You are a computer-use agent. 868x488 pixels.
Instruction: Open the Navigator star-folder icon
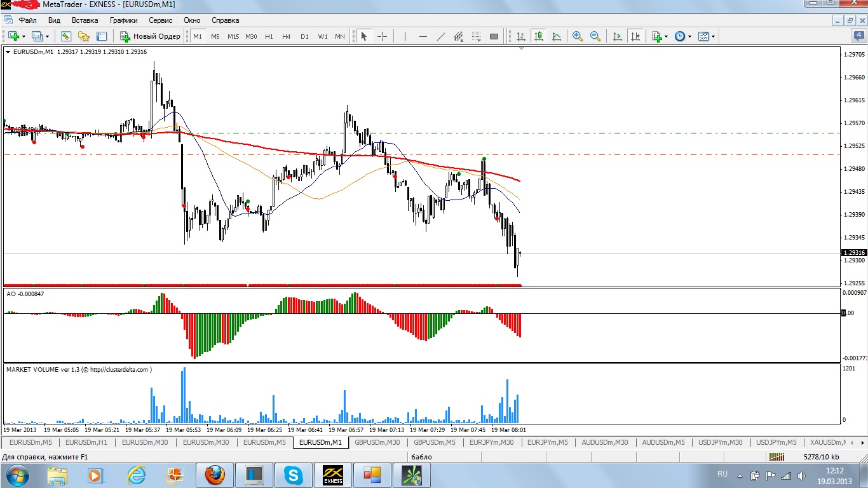point(83,36)
